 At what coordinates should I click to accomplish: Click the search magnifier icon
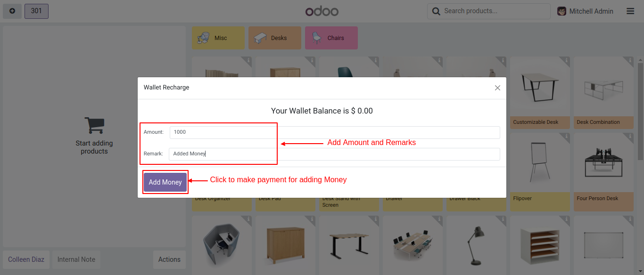click(x=436, y=11)
